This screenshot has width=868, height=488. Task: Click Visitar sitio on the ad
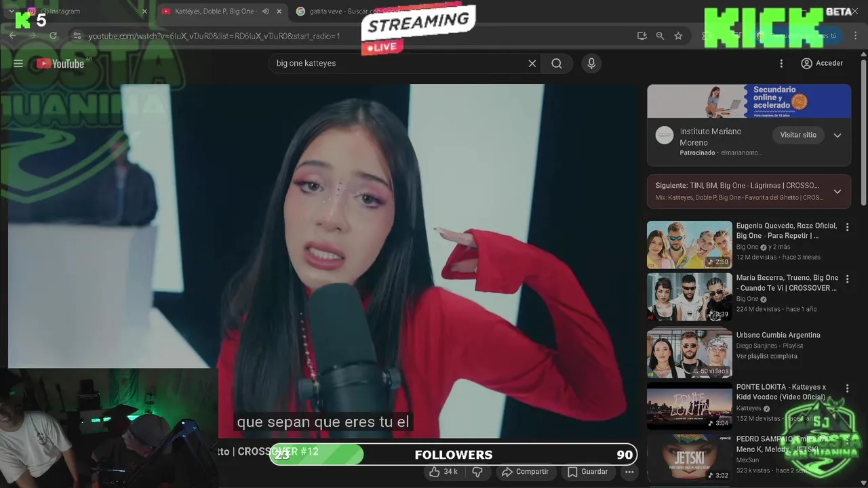(798, 135)
